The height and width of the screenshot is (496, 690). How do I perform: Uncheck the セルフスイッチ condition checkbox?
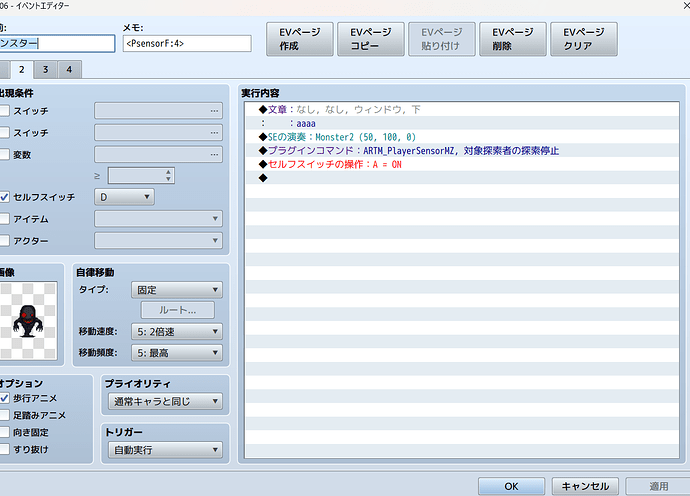coord(4,197)
